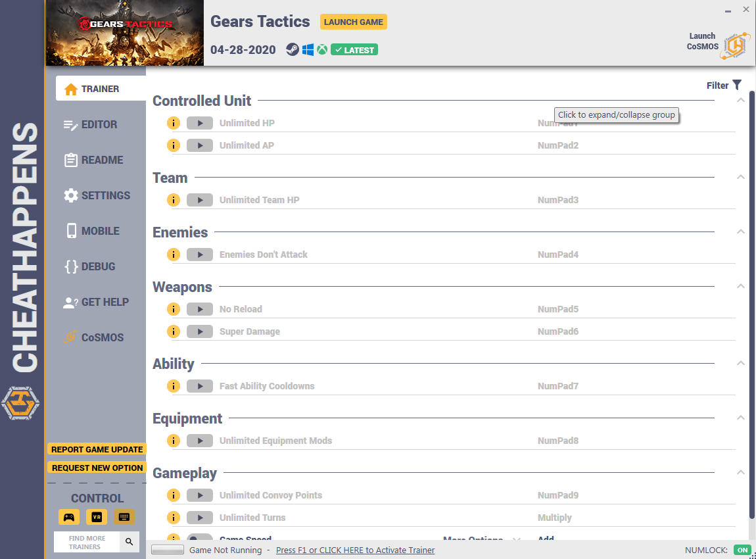Click the Cheat Happens hexagon logo
This screenshot has width=756, height=559.
(x=20, y=403)
